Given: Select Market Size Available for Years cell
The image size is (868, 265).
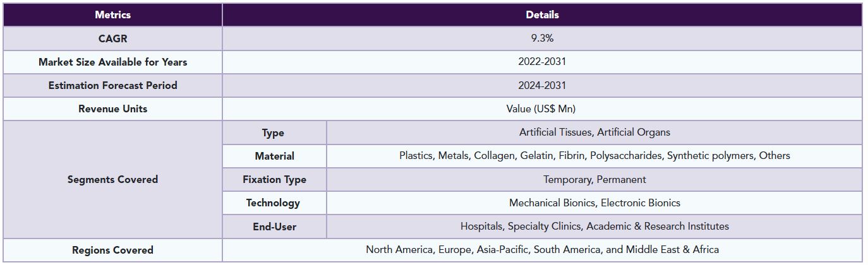Looking at the screenshot, I should point(112,62).
